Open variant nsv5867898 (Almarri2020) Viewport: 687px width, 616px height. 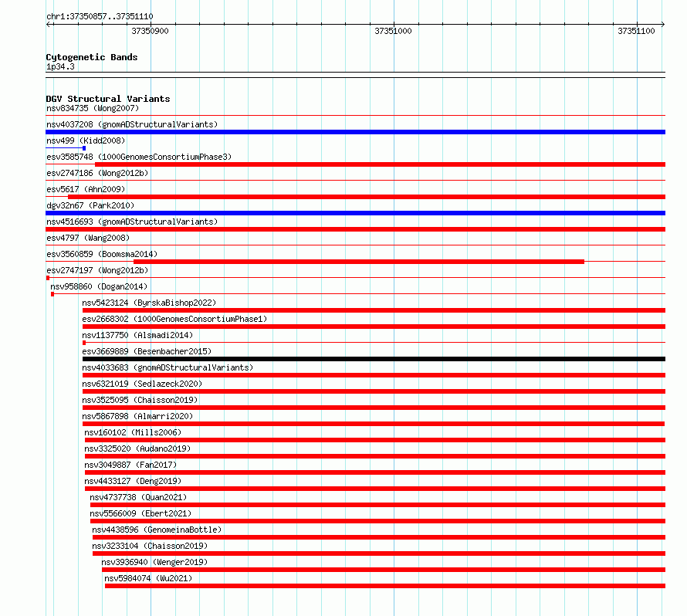pyautogui.click(x=137, y=416)
